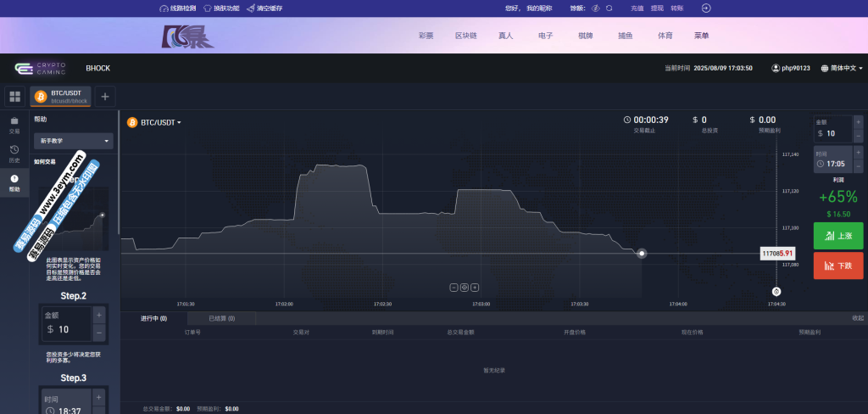Collapse the orders panel via 收起

click(x=857, y=318)
